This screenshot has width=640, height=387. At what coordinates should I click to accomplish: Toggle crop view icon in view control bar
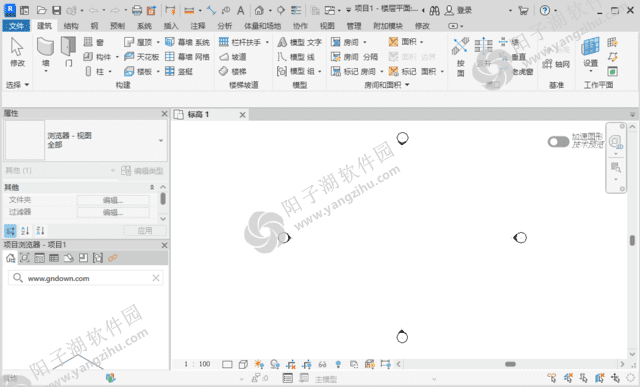point(291,364)
